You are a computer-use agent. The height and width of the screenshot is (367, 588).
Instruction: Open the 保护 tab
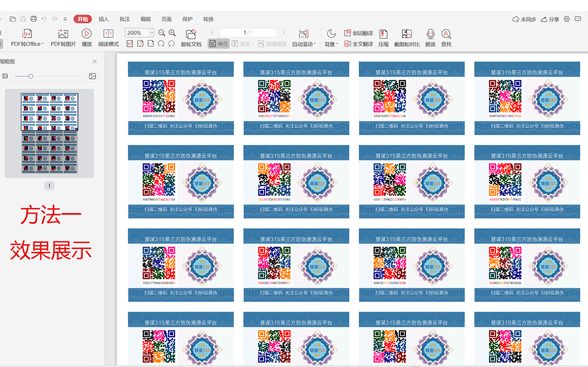[x=188, y=19]
